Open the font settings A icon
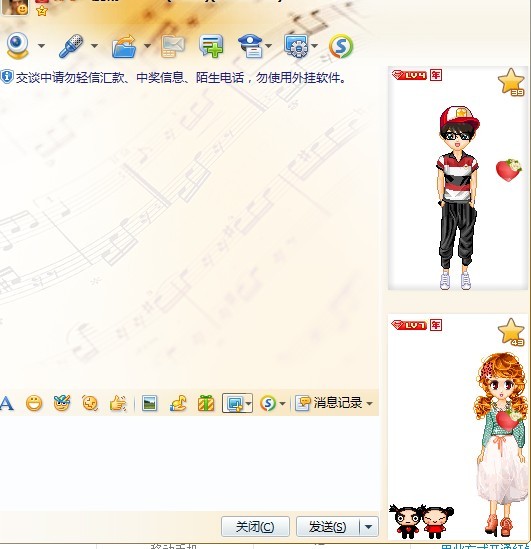 click(7, 403)
